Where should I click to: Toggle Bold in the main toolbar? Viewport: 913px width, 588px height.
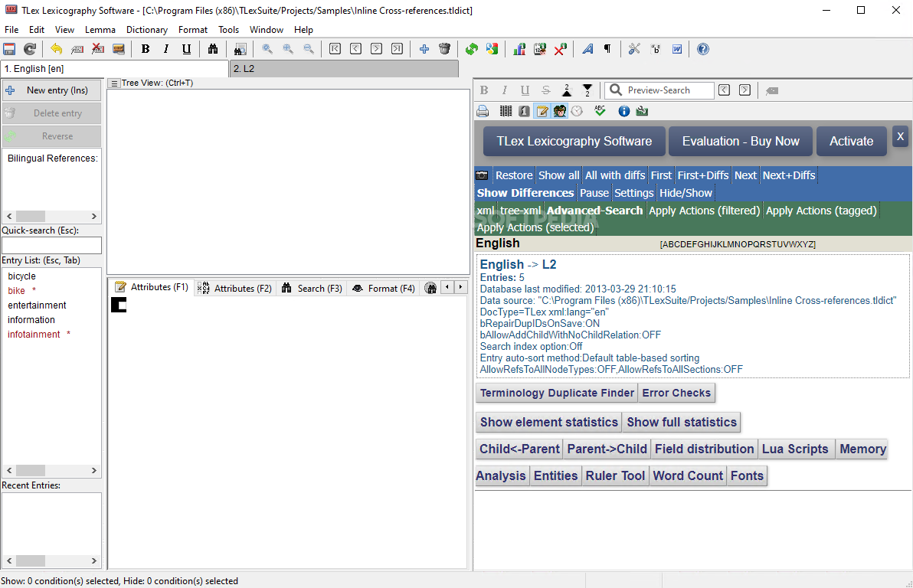tap(146, 50)
